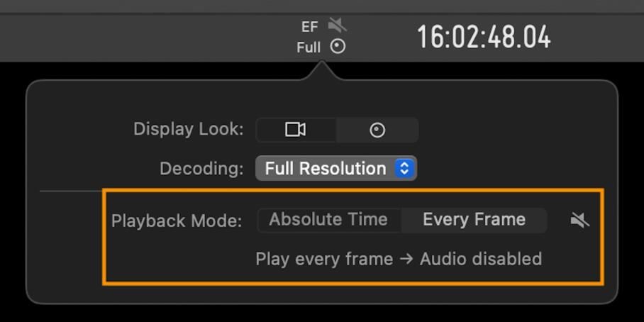Click the 'Audio disabled' words in description
The height and width of the screenshot is (322, 644).
click(481, 259)
